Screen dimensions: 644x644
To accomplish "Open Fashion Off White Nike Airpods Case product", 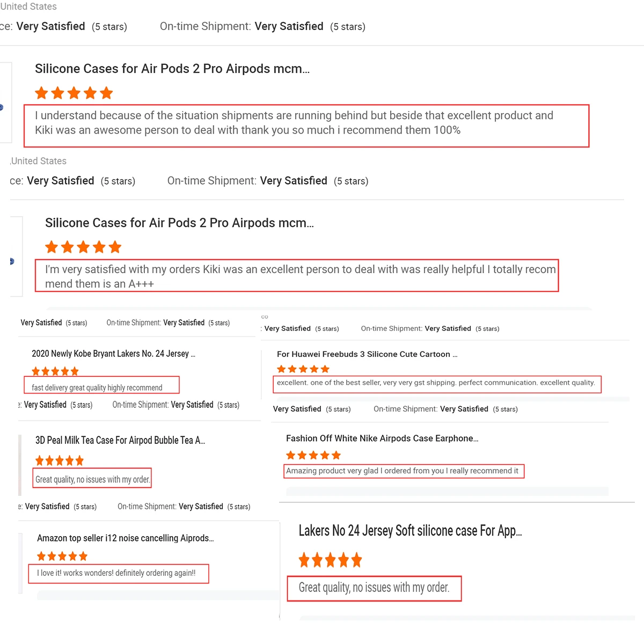I will coord(382,438).
